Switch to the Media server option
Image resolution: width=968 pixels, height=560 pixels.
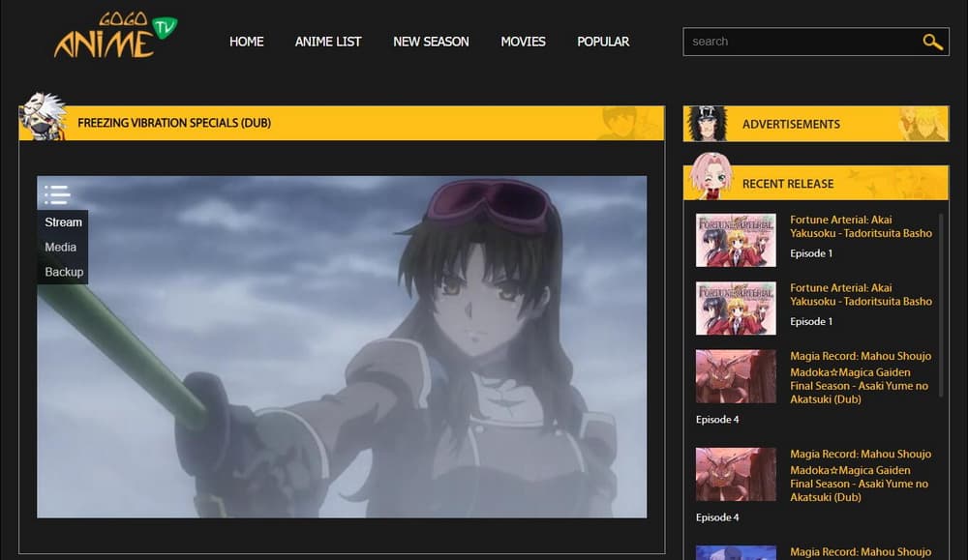[x=60, y=247]
